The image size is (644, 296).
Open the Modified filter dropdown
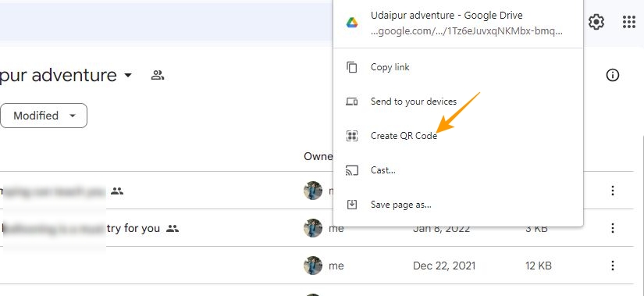click(x=44, y=116)
